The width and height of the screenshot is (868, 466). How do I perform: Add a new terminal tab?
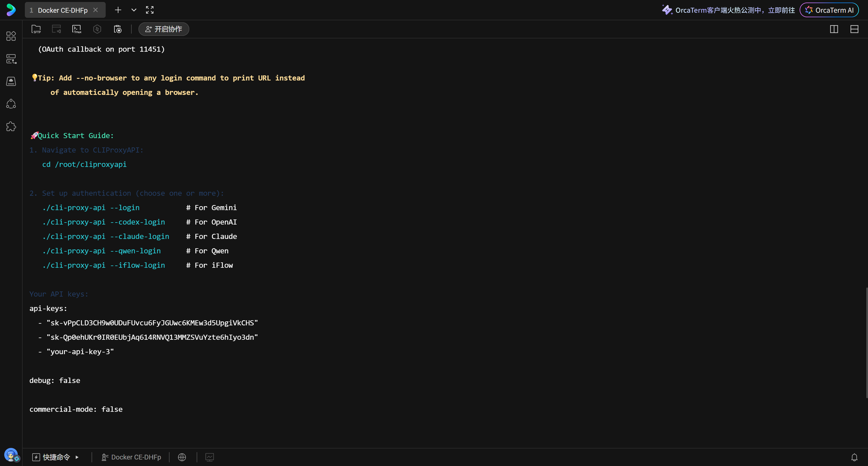pyautogui.click(x=118, y=10)
